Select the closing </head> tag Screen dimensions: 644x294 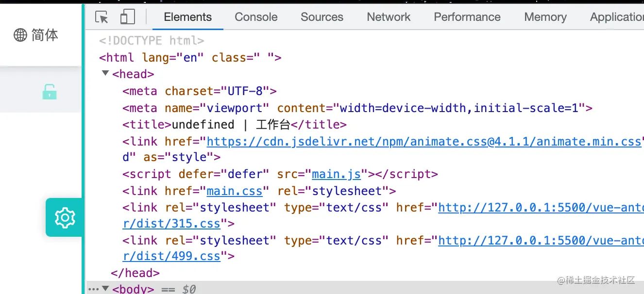tap(136, 273)
